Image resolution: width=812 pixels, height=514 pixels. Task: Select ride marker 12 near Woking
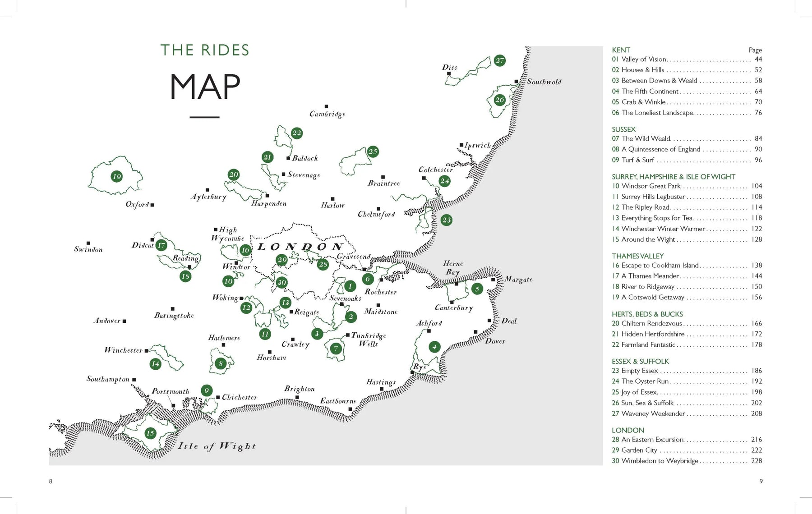point(246,307)
